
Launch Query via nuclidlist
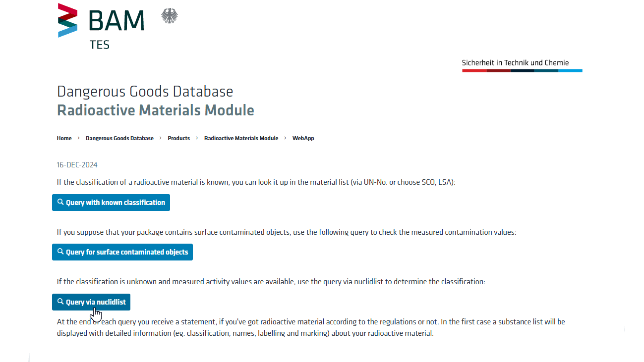pyautogui.click(x=91, y=302)
